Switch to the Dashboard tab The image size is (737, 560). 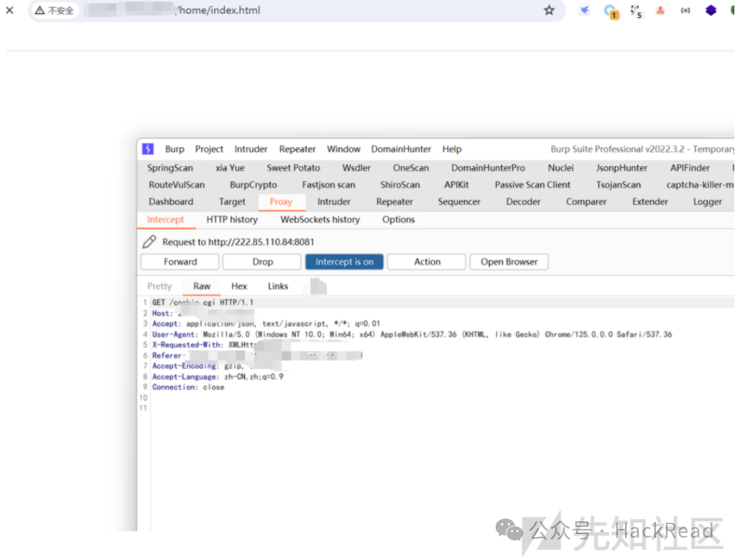pyautogui.click(x=171, y=202)
